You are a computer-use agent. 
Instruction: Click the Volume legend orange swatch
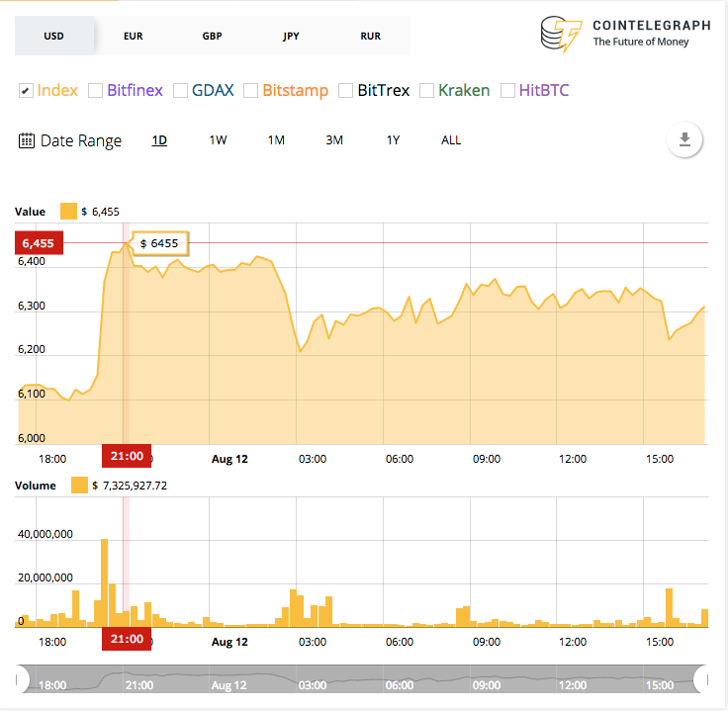(x=79, y=485)
